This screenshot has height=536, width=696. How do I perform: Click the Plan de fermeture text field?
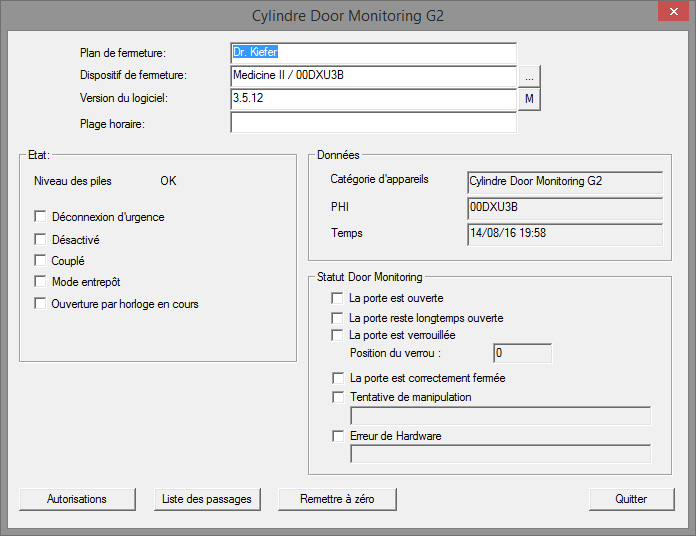(x=373, y=53)
